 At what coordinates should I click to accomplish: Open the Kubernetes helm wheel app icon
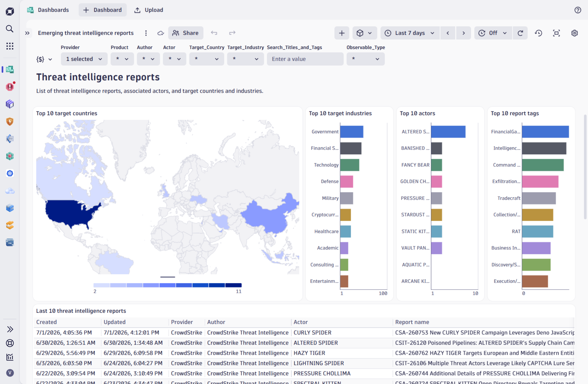coord(10,173)
